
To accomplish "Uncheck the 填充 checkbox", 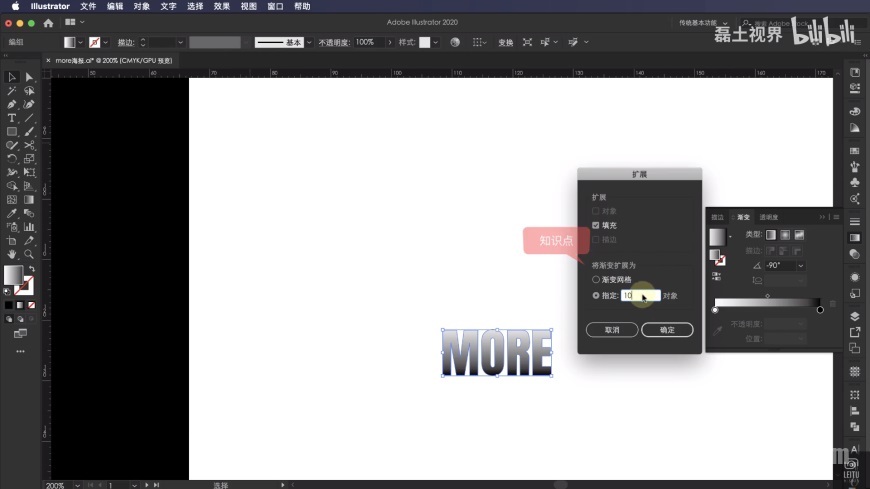I will (x=596, y=226).
